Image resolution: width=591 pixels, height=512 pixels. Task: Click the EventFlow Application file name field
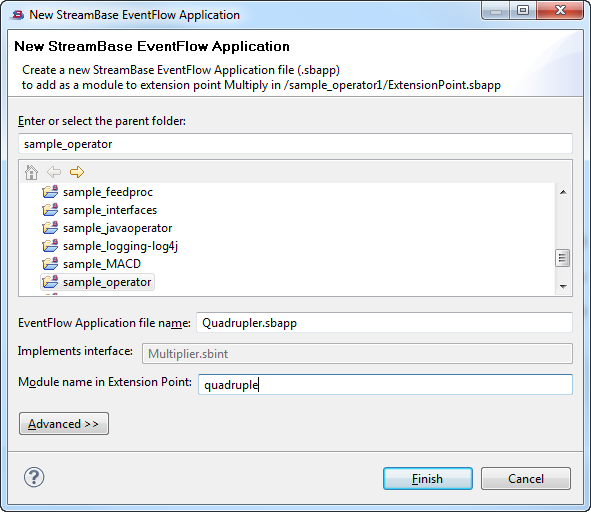384,323
